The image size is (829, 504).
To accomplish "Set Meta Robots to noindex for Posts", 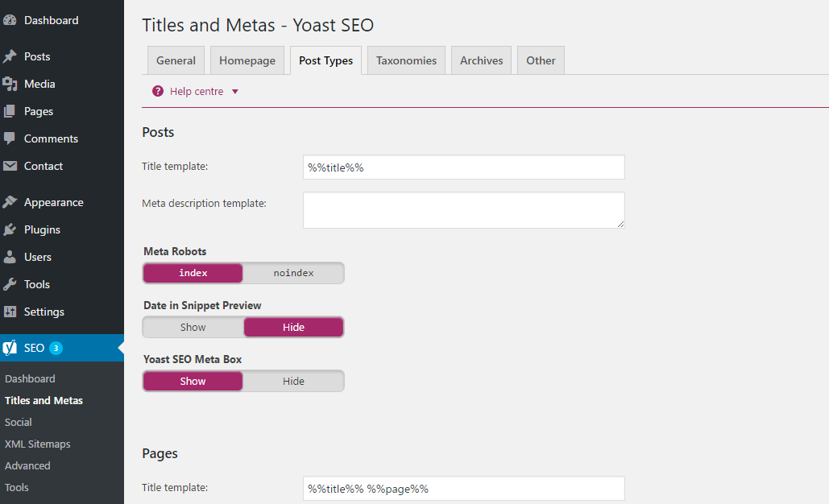I will coord(293,273).
